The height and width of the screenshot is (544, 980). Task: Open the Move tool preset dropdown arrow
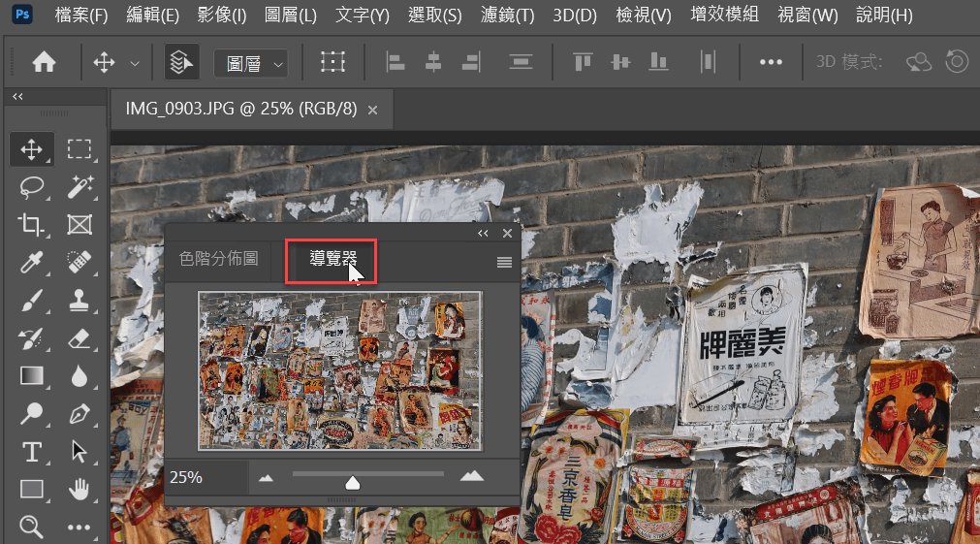point(135,63)
